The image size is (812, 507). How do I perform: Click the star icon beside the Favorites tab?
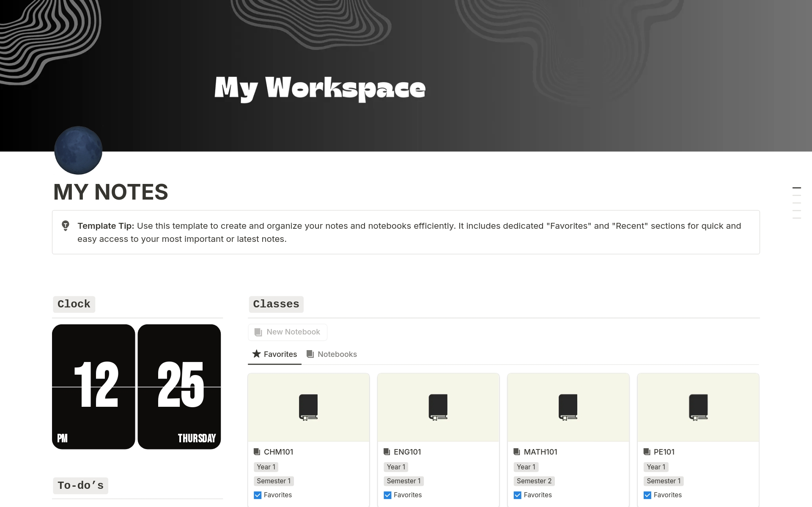tap(257, 354)
